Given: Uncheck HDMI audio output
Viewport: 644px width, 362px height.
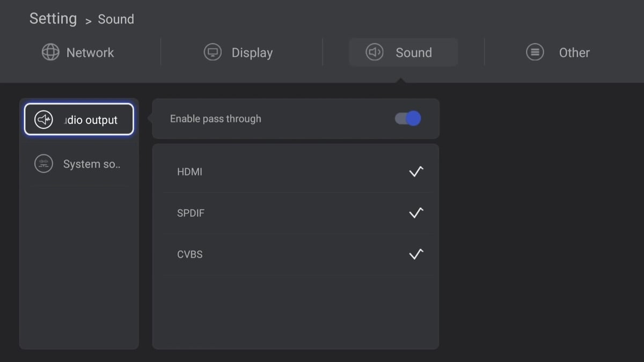Looking at the screenshot, I should click(416, 172).
